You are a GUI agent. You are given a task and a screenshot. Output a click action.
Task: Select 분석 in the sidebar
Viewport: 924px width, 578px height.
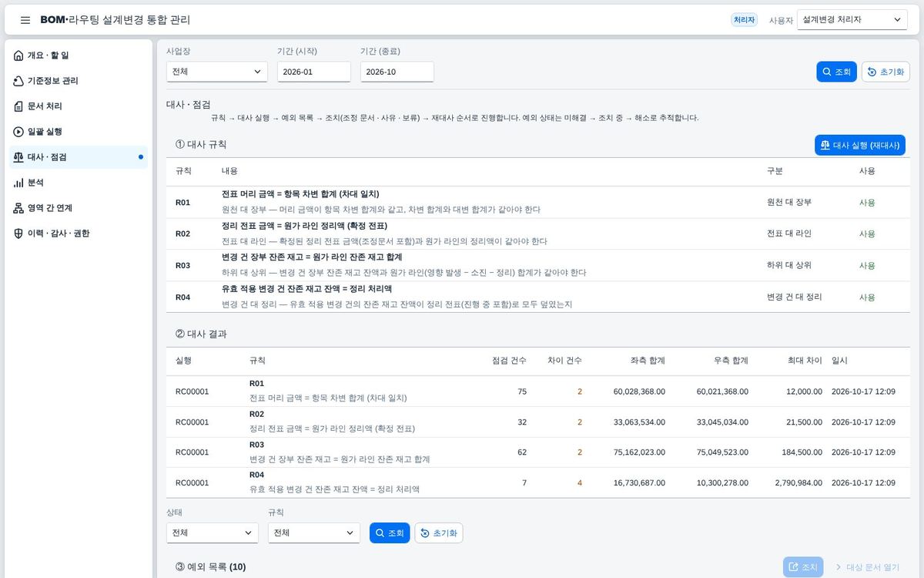click(x=78, y=183)
